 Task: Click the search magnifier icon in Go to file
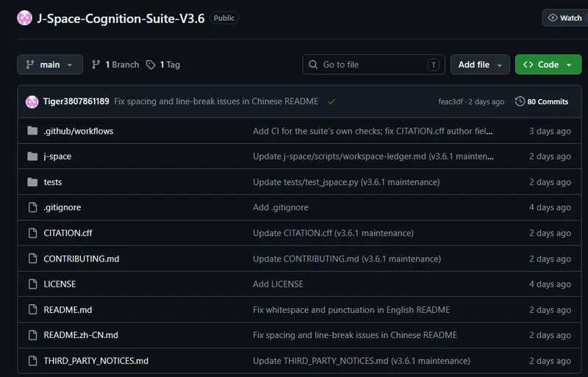[x=313, y=65]
